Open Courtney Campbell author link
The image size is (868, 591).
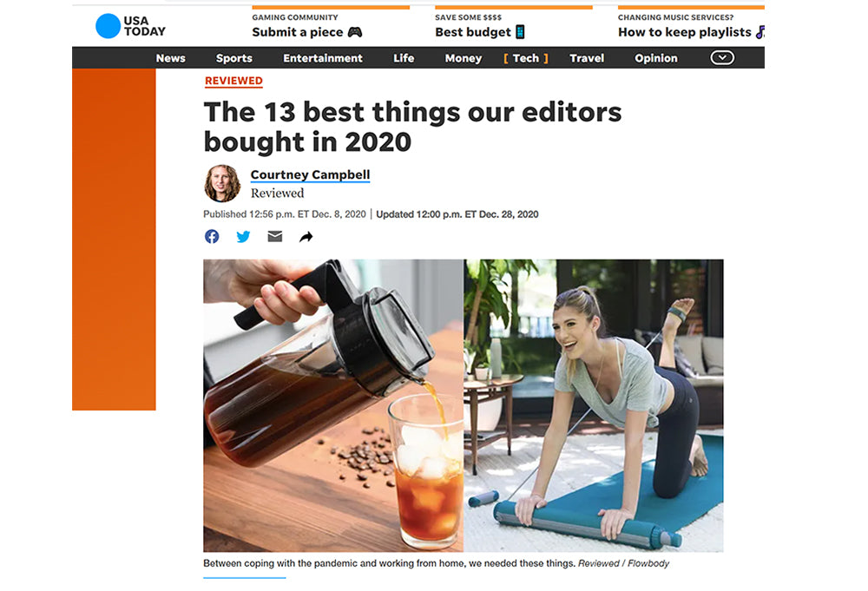(310, 174)
